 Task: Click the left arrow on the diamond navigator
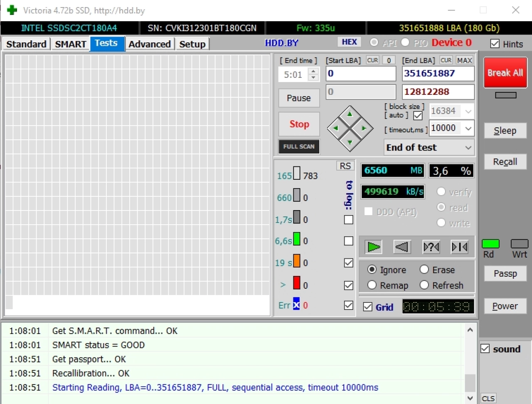336,128
